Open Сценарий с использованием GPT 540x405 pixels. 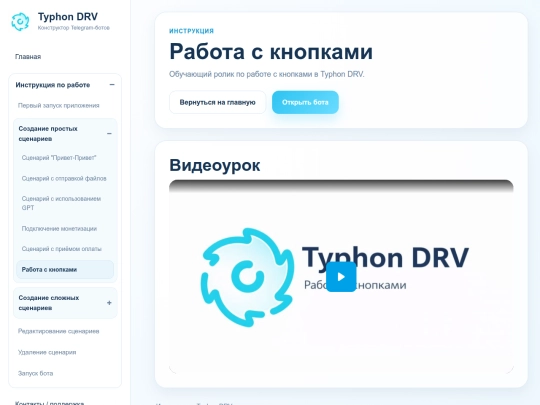(x=61, y=203)
